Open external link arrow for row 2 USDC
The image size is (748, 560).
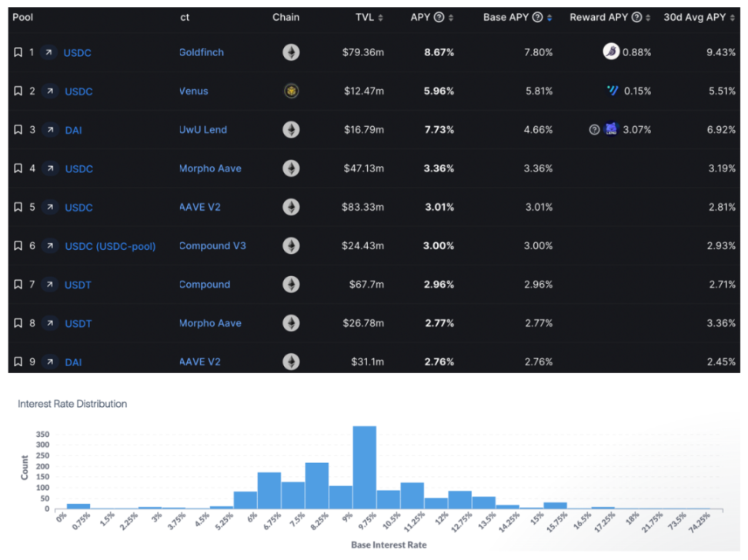[49, 91]
